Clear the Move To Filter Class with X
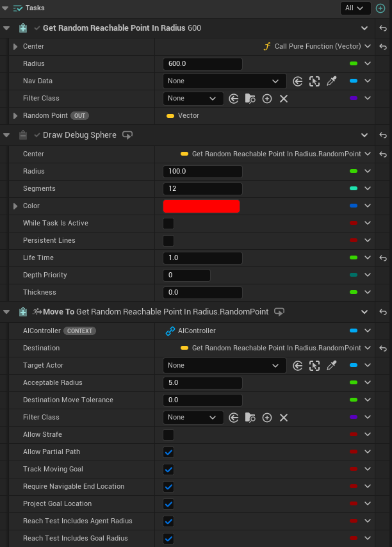 (x=284, y=418)
